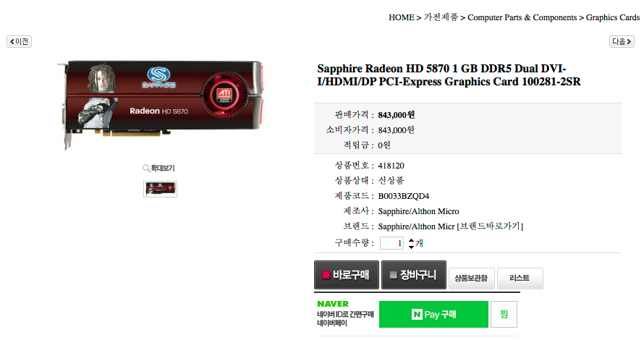Click the Naver Pay 찜 wishlist button

tap(504, 315)
